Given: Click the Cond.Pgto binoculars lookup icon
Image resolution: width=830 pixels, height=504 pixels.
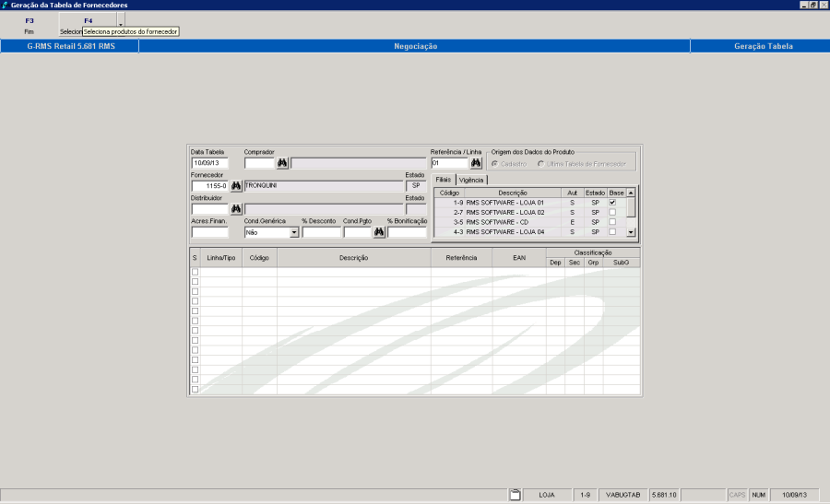Looking at the screenshot, I should click(x=378, y=233).
